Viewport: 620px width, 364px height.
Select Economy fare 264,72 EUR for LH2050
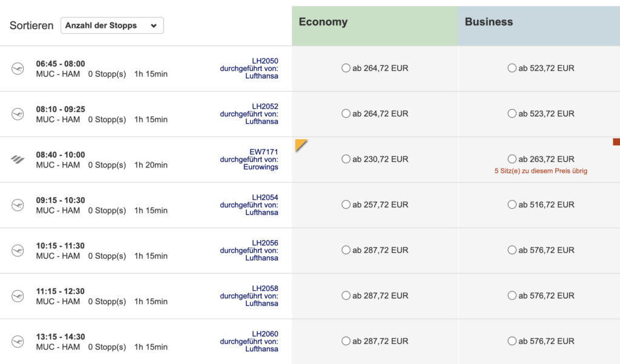click(346, 68)
